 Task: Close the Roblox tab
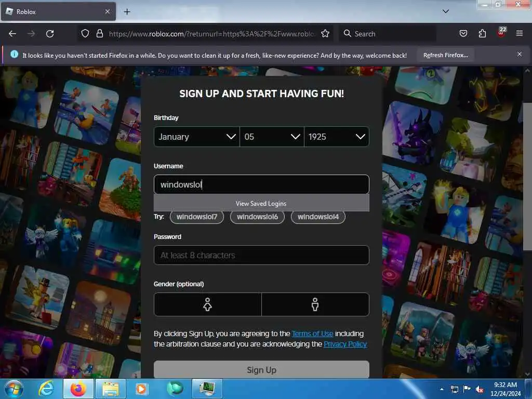[108, 11]
